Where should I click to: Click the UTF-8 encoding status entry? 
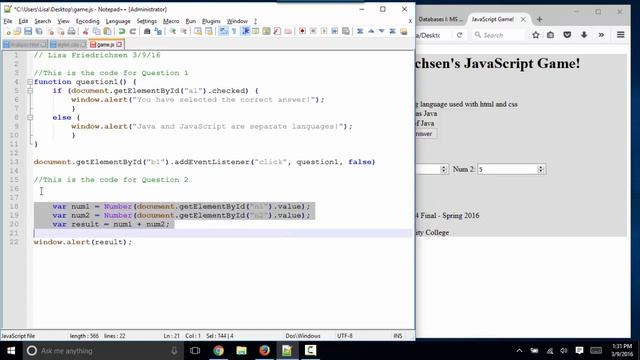[345, 336]
